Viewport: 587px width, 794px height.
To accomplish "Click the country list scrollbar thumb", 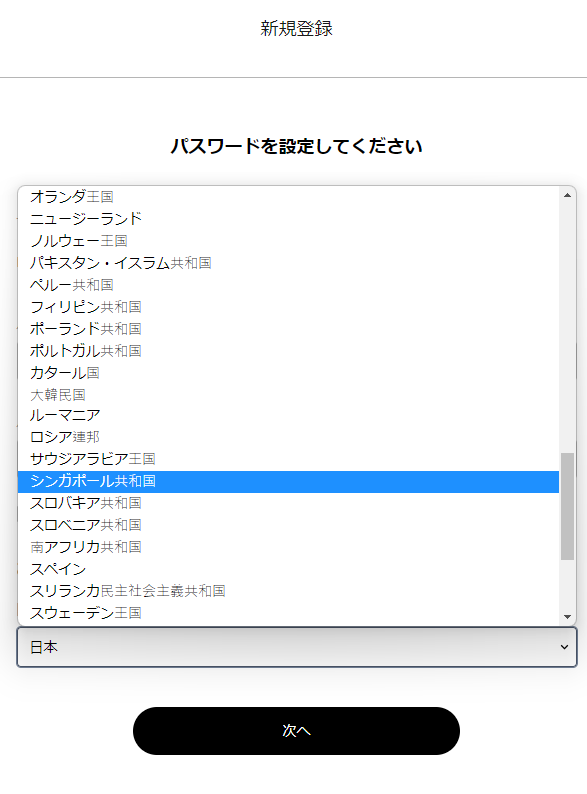I will 567,506.
